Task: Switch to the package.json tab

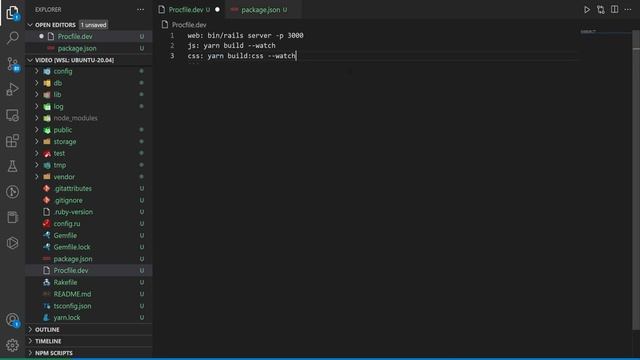Action: 260,9
